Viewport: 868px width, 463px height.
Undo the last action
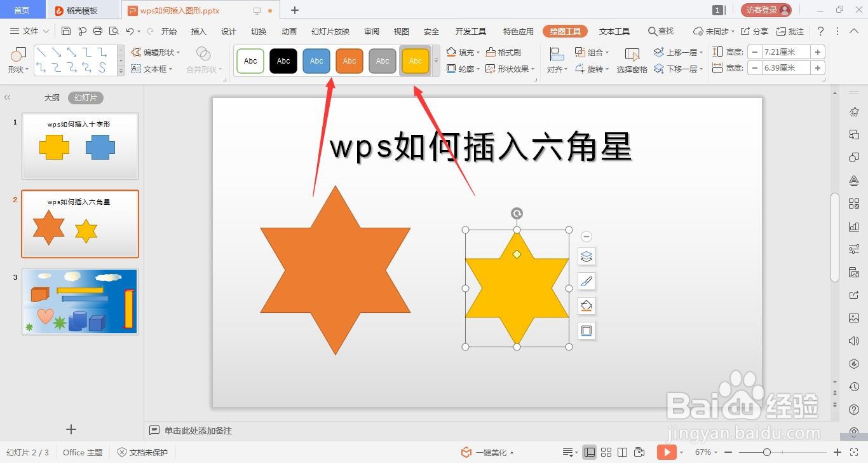point(130,31)
